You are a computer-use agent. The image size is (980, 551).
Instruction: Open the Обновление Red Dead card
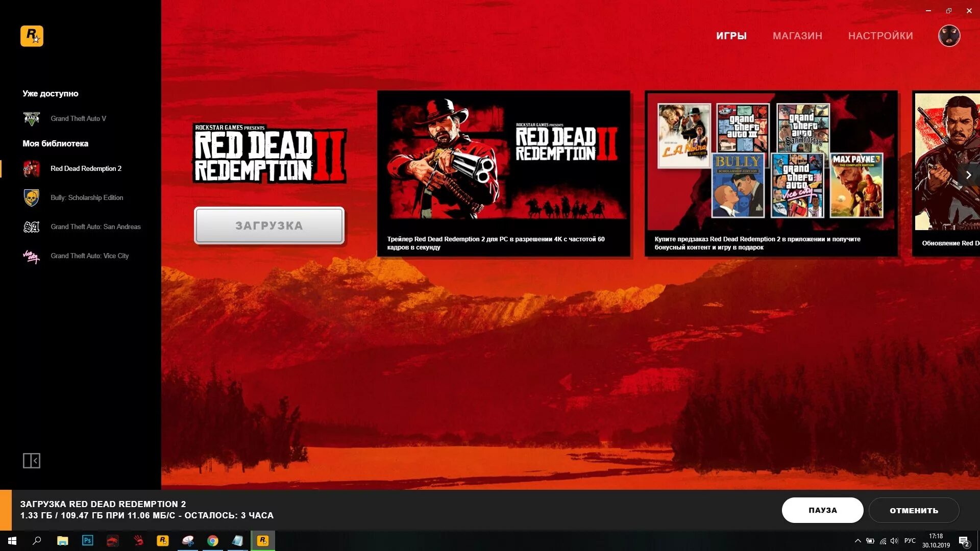[947, 173]
